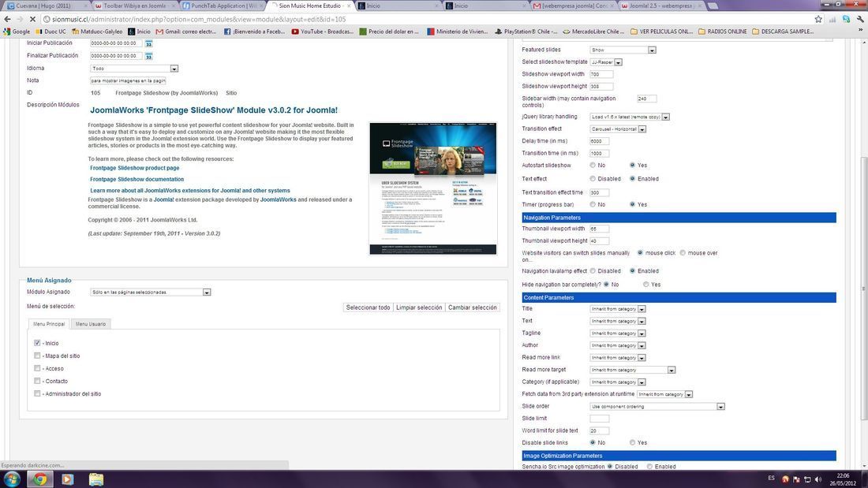Switch to the PunchTab Application browser tab
The width and height of the screenshot is (868, 488).
pyautogui.click(x=223, y=6)
